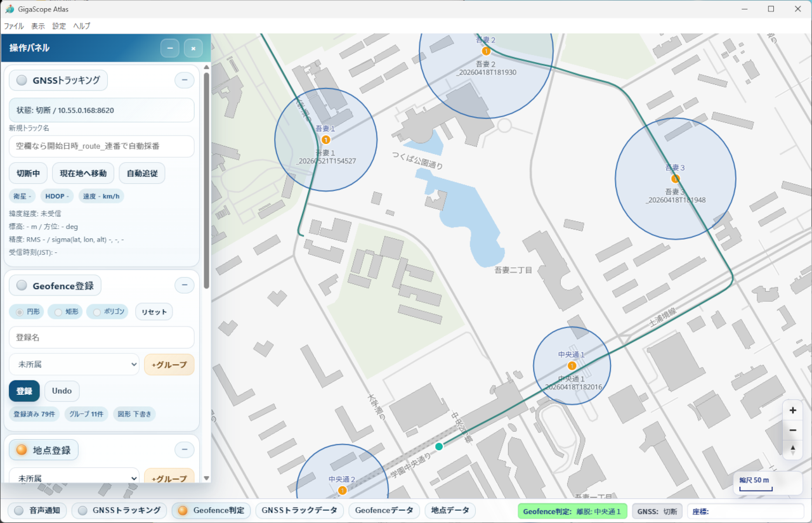Click the グループ 11件 chip
The image size is (812, 523).
pyautogui.click(x=87, y=414)
